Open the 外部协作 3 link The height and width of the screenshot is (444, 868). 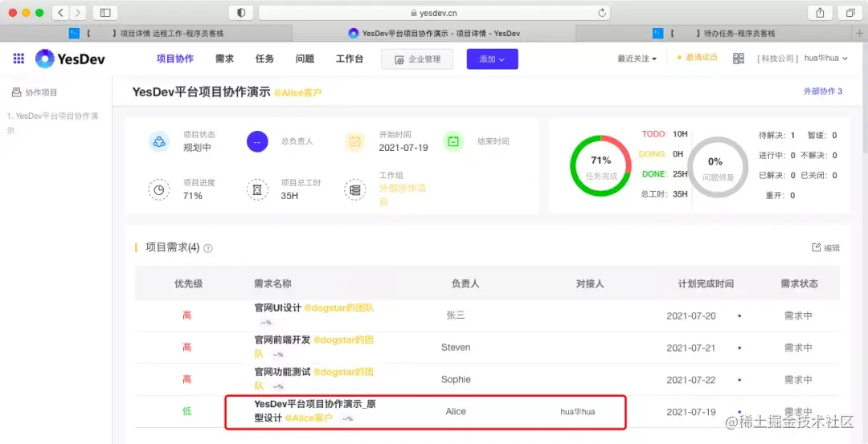point(823,92)
